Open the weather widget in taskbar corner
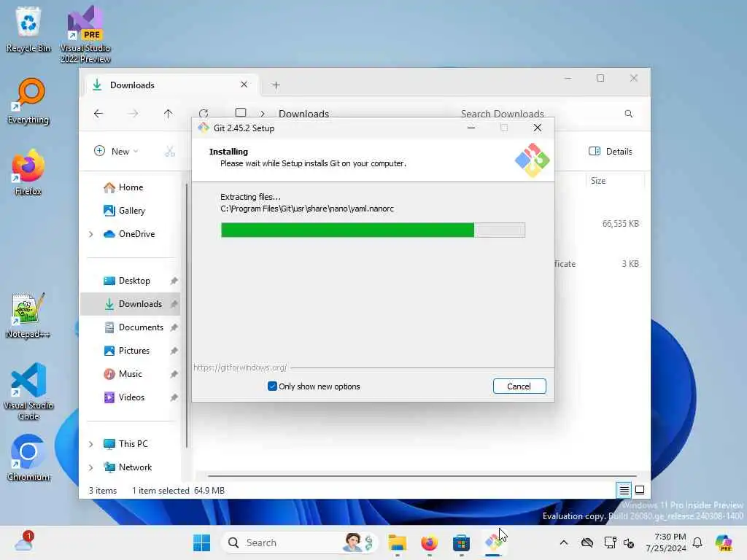 [x=23, y=542]
